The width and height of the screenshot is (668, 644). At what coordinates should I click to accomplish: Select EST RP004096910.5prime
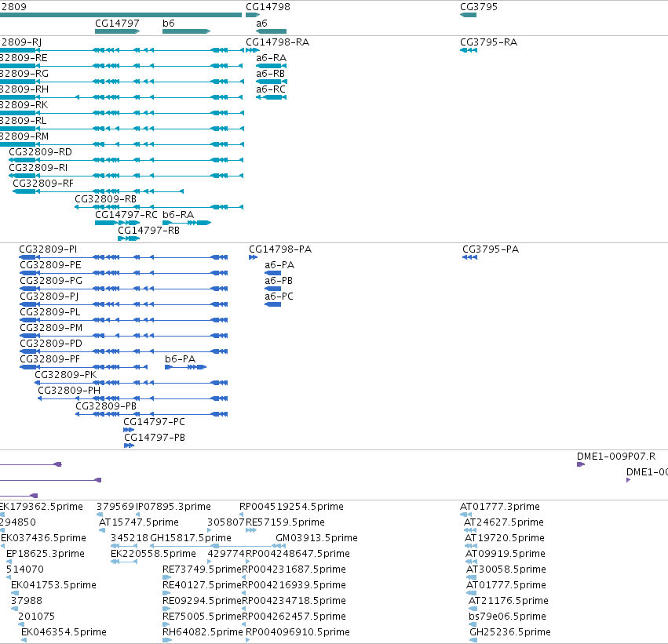[248, 640]
